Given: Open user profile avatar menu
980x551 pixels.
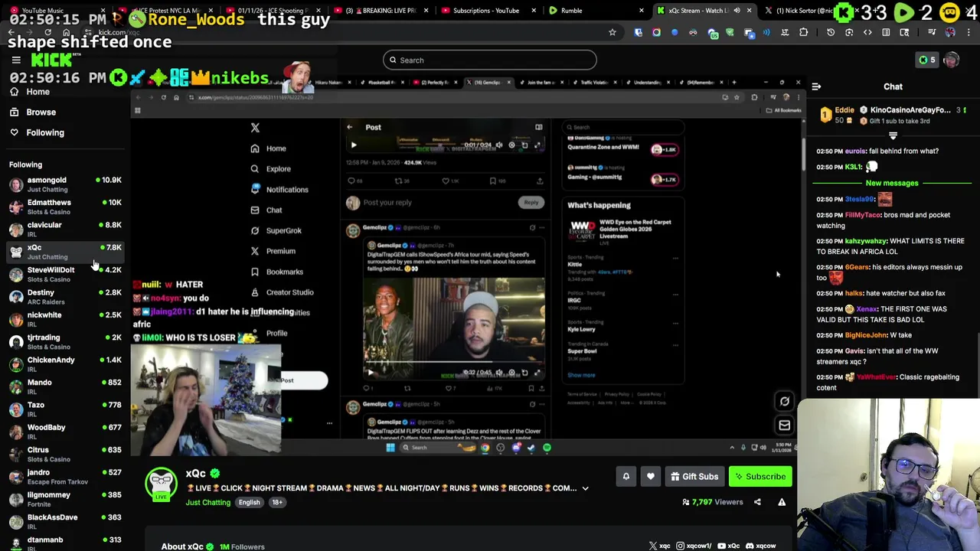Looking at the screenshot, I should point(952,60).
